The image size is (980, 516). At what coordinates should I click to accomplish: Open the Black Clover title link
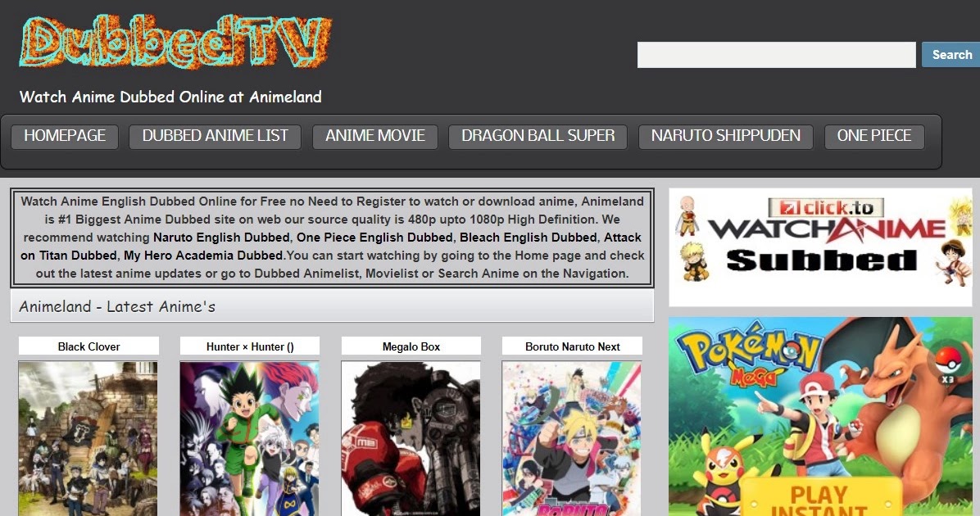pos(88,346)
